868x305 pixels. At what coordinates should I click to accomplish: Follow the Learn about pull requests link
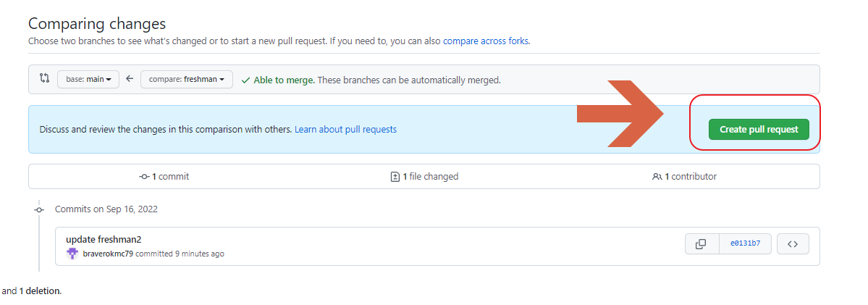[345, 130]
